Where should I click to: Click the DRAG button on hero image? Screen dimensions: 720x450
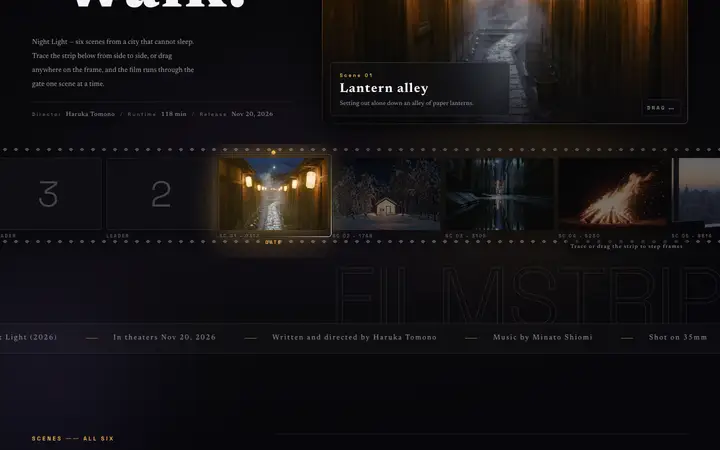(x=660, y=108)
